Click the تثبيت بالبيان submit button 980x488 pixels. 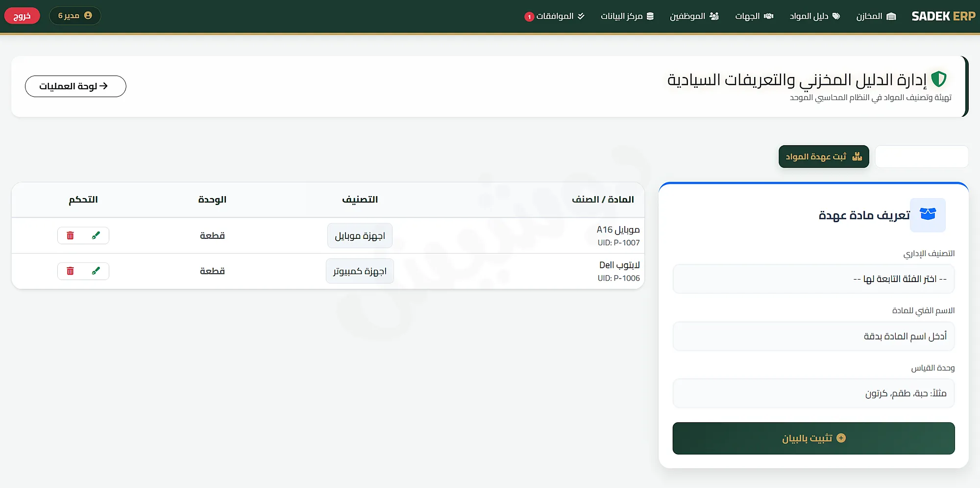coord(813,438)
